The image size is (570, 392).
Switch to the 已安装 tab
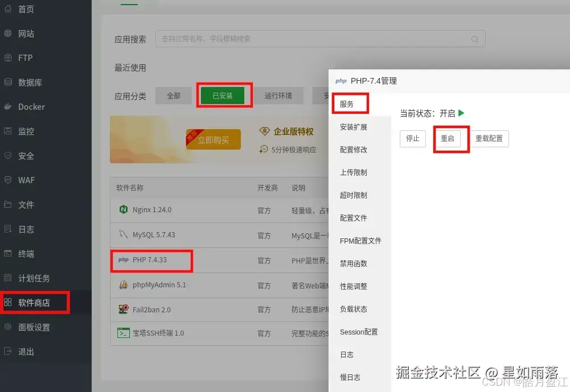click(x=224, y=96)
